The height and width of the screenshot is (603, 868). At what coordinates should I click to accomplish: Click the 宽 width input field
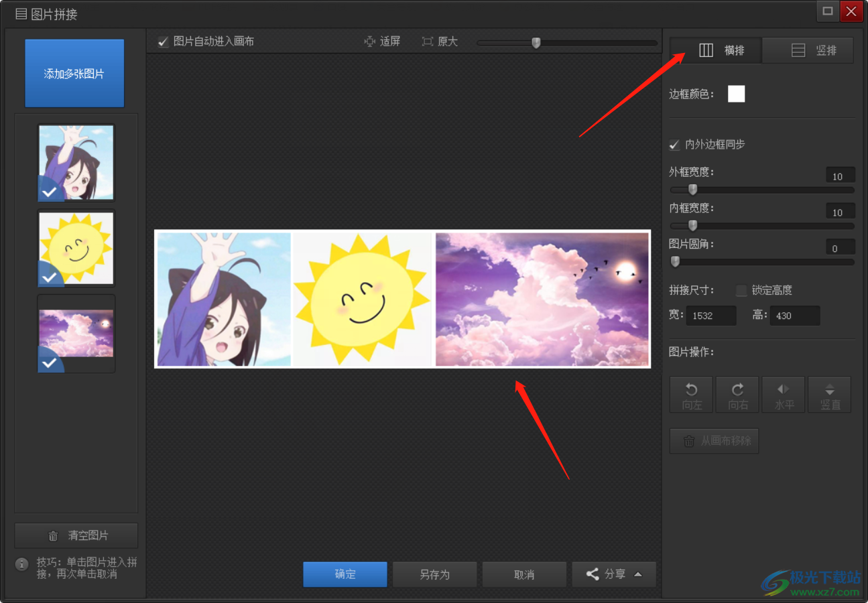click(x=711, y=316)
